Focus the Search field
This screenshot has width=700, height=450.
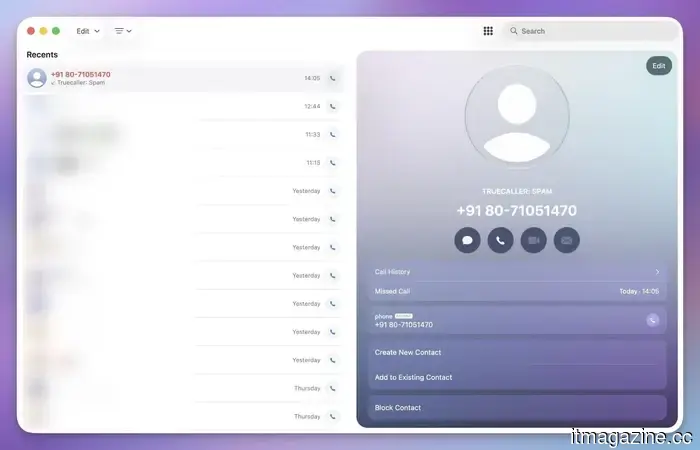(x=590, y=31)
